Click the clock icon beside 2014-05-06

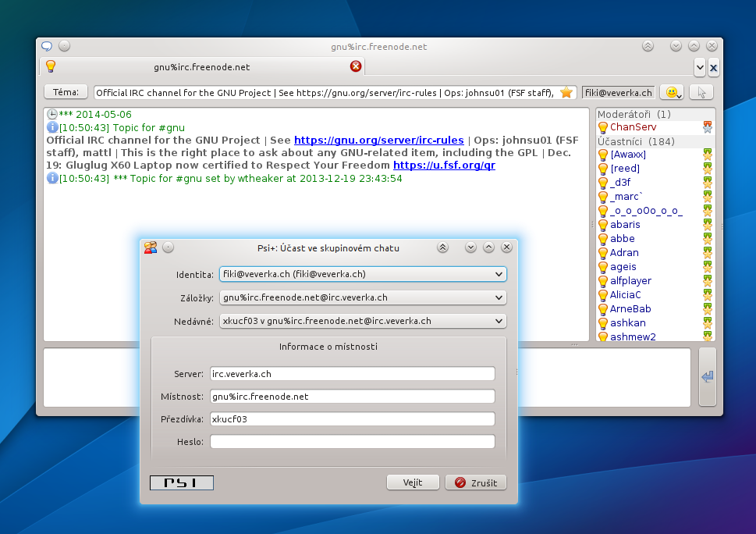tap(52, 114)
